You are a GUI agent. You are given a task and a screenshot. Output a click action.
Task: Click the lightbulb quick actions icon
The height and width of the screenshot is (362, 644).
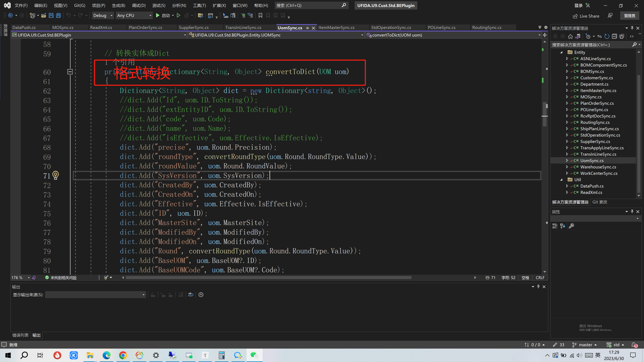click(x=56, y=175)
